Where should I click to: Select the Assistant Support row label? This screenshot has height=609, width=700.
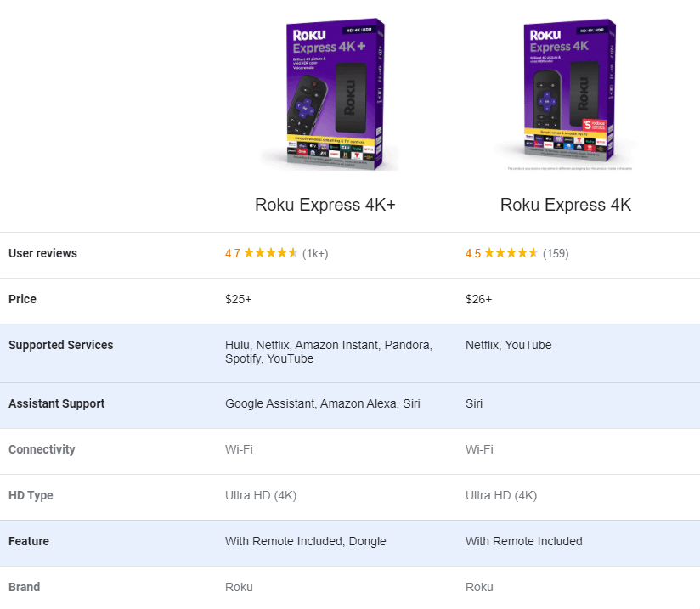click(x=56, y=403)
